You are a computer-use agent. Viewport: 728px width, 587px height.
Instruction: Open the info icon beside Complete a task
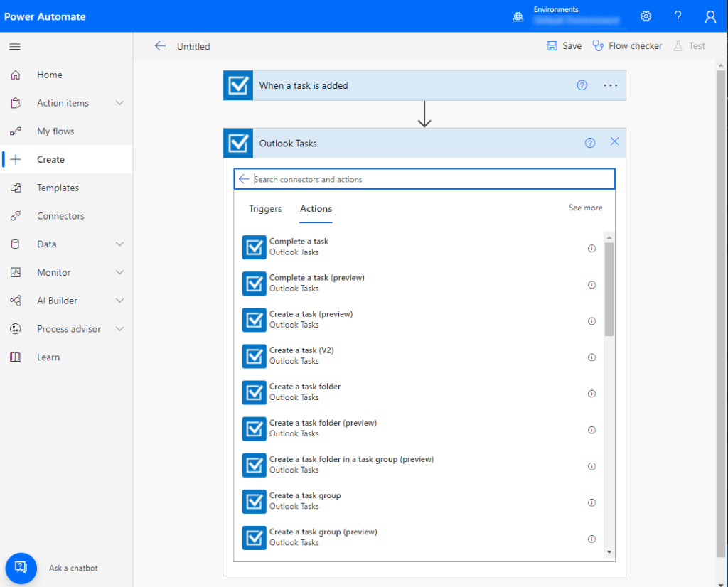pyautogui.click(x=591, y=248)
